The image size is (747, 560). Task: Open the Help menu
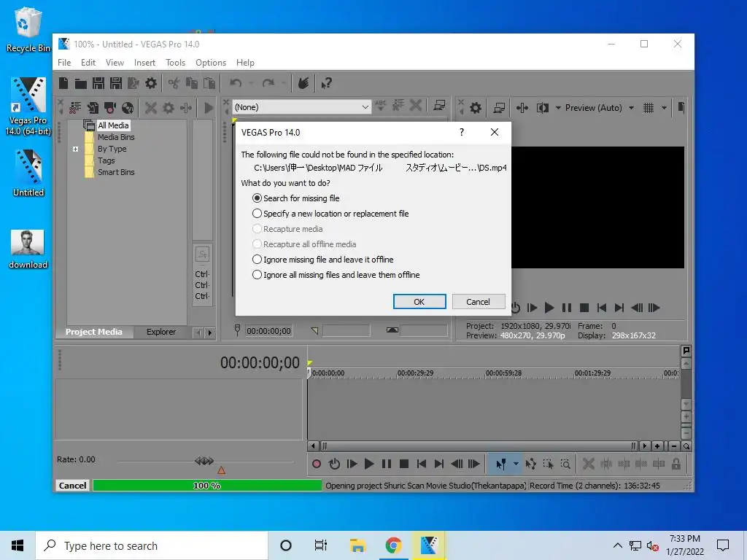(245, 63)
